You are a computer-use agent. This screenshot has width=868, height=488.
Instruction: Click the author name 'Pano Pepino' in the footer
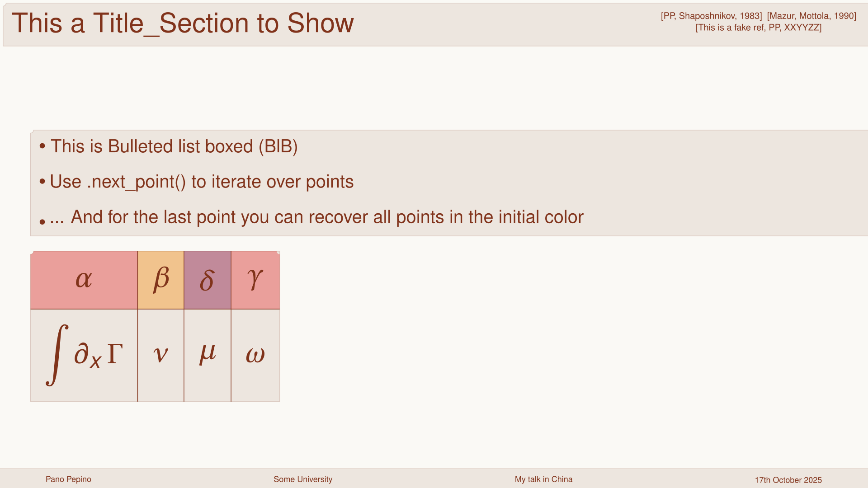(x=68, y=479)
